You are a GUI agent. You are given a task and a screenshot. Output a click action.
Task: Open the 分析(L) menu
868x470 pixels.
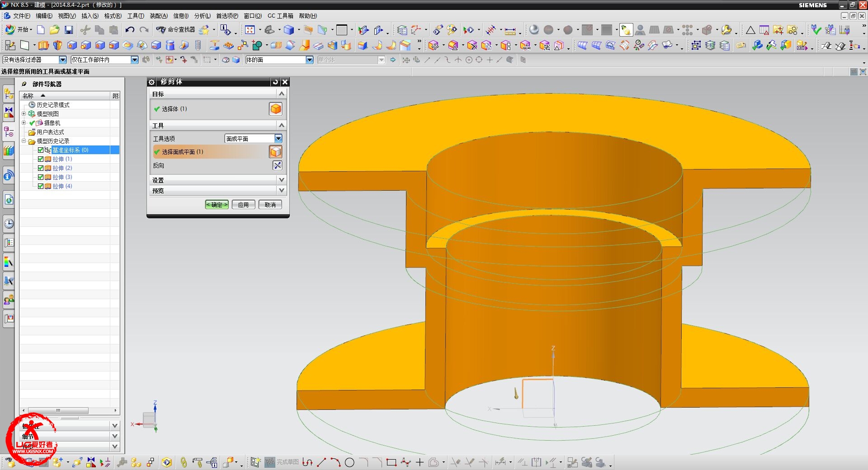[202, 16]
